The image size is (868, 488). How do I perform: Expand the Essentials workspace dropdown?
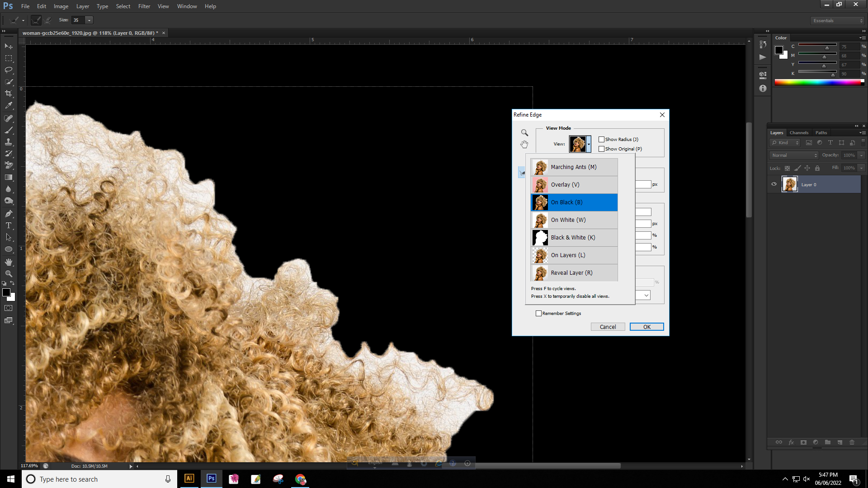pyautogui.click(x=837, y=21)
